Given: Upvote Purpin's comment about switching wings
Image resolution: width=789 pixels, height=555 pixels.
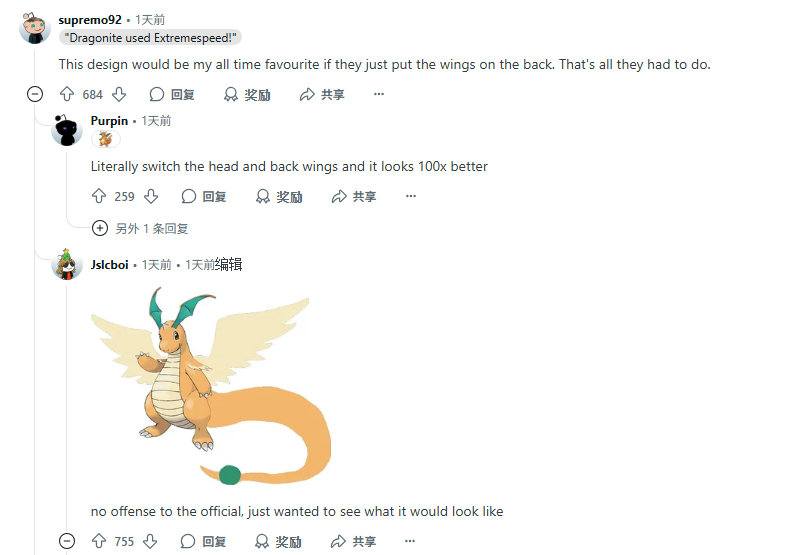Looking at the screenshot, I should [x=99, y=196].
